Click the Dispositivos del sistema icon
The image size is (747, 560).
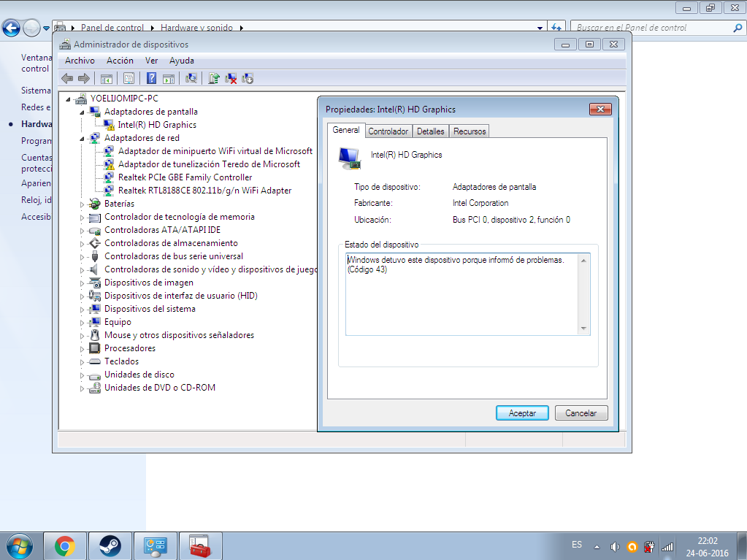coord(95,309)
